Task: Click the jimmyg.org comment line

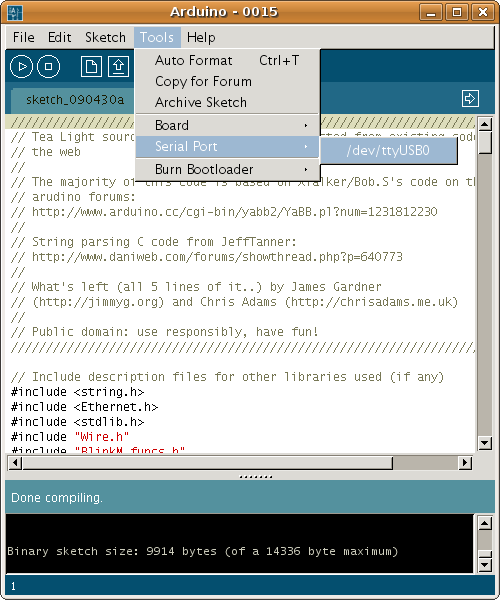Action: [235, 302]
